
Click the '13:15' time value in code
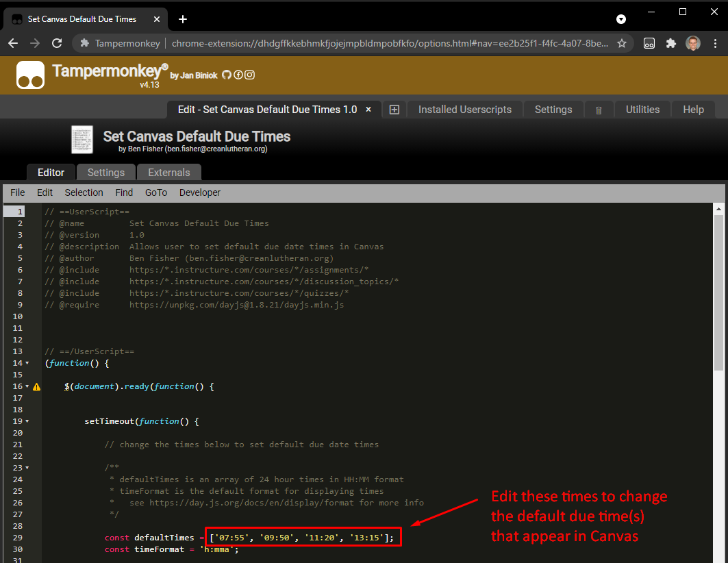(x=367, y=538)
